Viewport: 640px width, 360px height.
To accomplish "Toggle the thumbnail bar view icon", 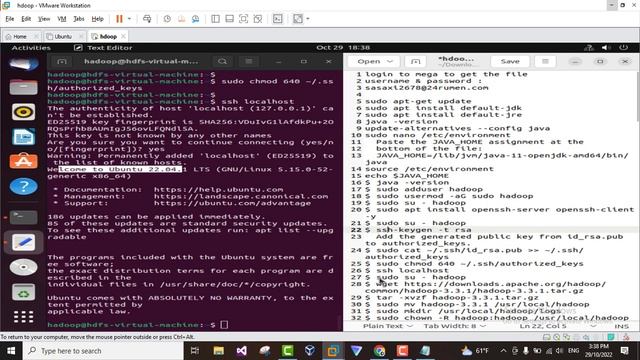I will (x=229, y=19).
